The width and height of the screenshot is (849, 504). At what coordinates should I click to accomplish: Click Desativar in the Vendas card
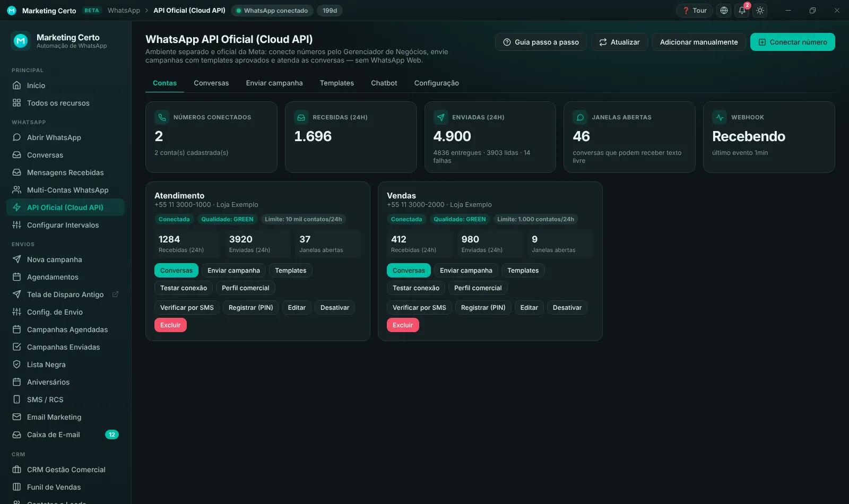click(567, 308)
